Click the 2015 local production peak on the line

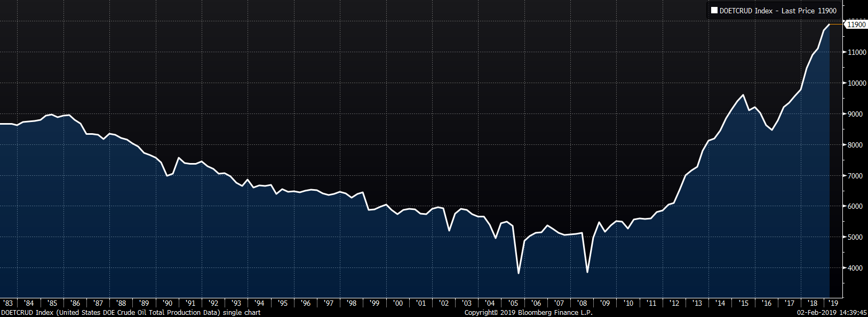[744, 95]
